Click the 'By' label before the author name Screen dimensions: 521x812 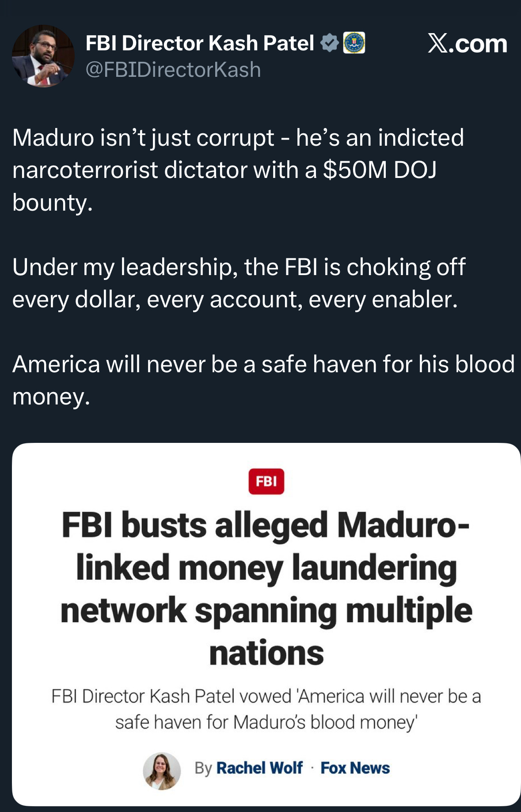pyautogui.click(x=203, y=768)
